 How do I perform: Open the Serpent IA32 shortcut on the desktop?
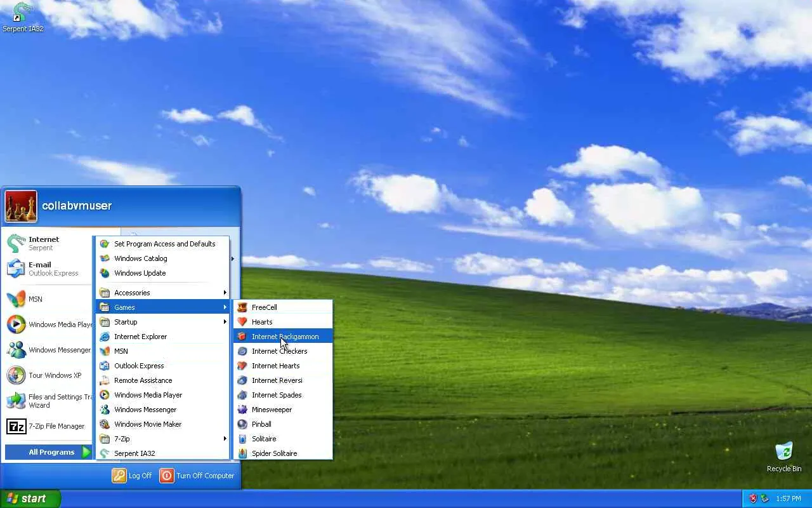click(x=23, y=17)
